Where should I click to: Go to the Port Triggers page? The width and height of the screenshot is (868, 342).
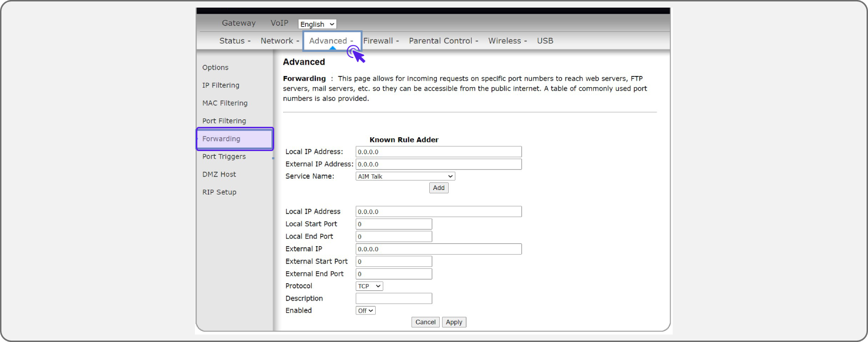[224, 157]
